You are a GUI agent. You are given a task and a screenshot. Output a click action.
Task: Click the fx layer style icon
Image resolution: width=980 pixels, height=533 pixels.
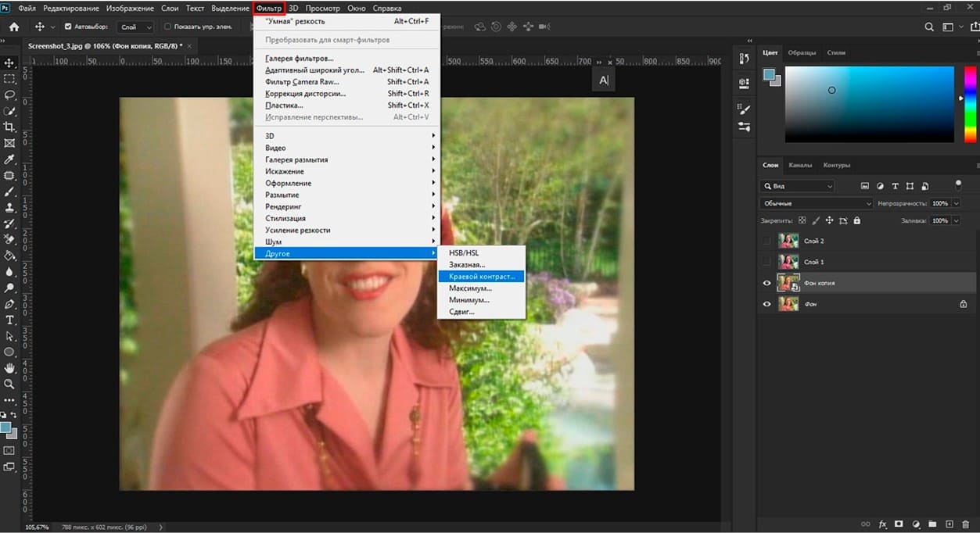(x=882, y=524)
